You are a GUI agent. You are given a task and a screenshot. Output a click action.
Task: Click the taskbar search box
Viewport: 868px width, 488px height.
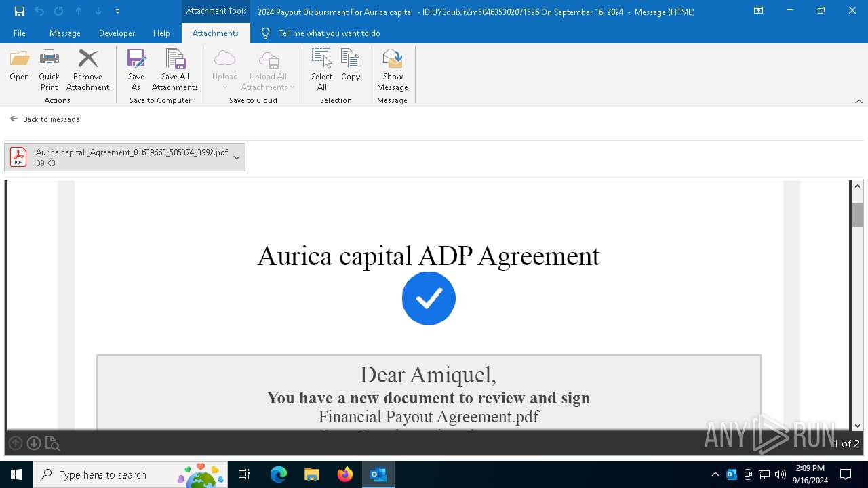pos(131,474)
